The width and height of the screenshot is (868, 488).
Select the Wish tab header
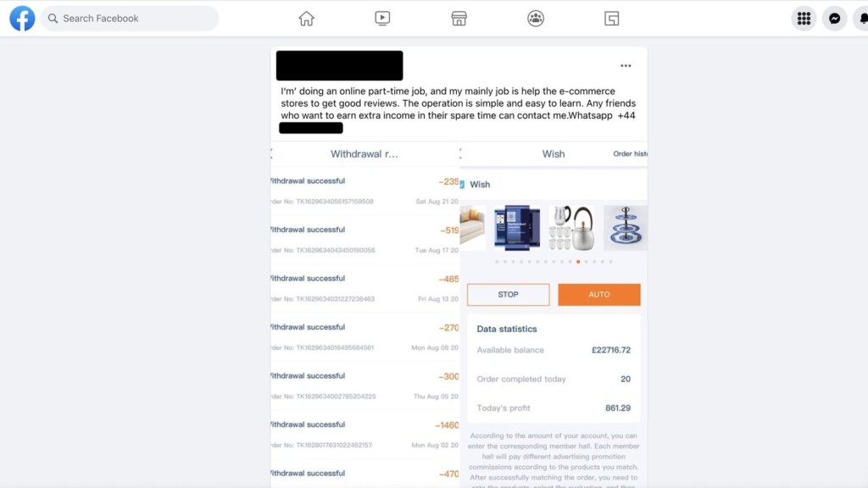pos(553,154)
